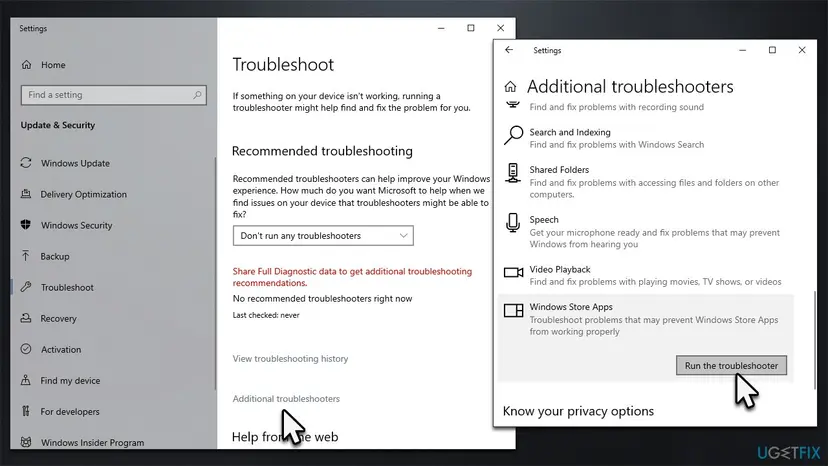The width and height of the screenshot is (828, 466).
Task: Click the Find a setting search box
Action: [114, 95]
